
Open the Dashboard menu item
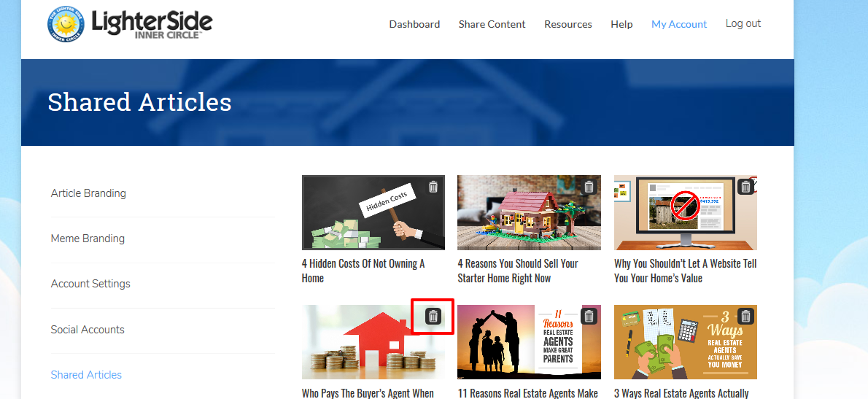point(414,24)
